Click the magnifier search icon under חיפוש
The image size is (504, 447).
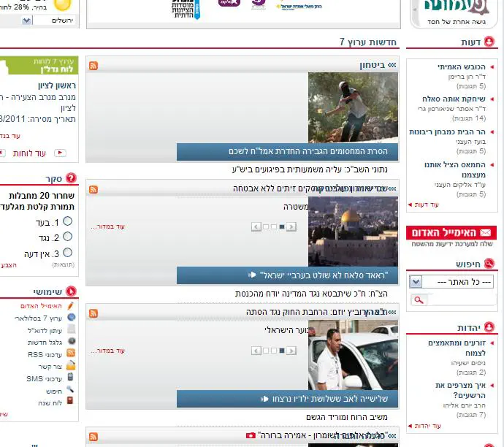419,300
